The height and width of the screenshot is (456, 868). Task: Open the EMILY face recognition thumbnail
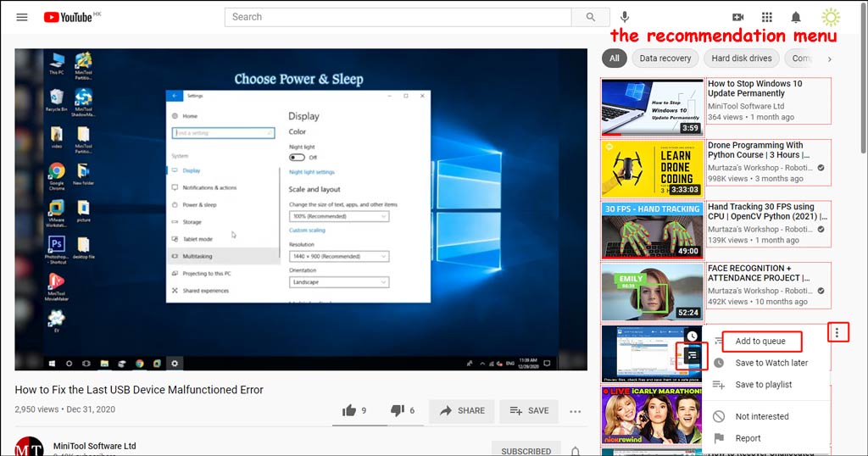[x=652, y=292]
